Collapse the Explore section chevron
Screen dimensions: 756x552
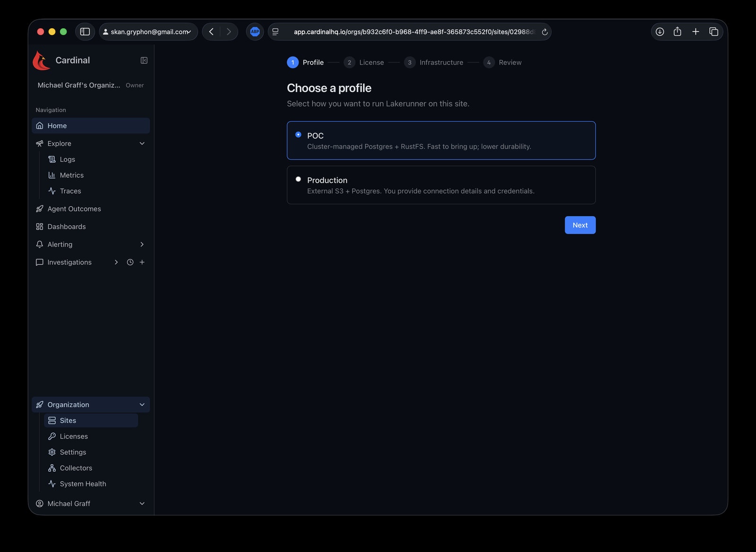pos(142,144)
